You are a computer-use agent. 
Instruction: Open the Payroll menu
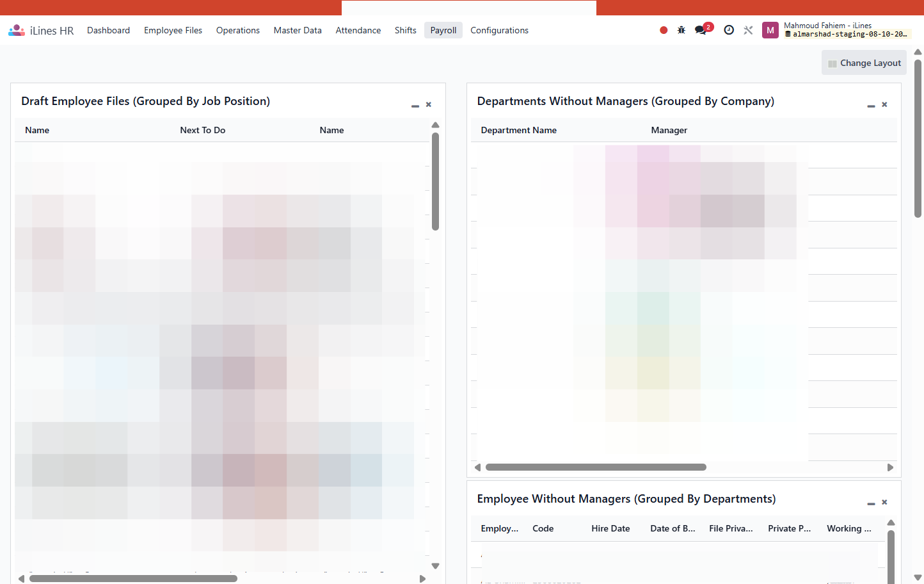443,30
